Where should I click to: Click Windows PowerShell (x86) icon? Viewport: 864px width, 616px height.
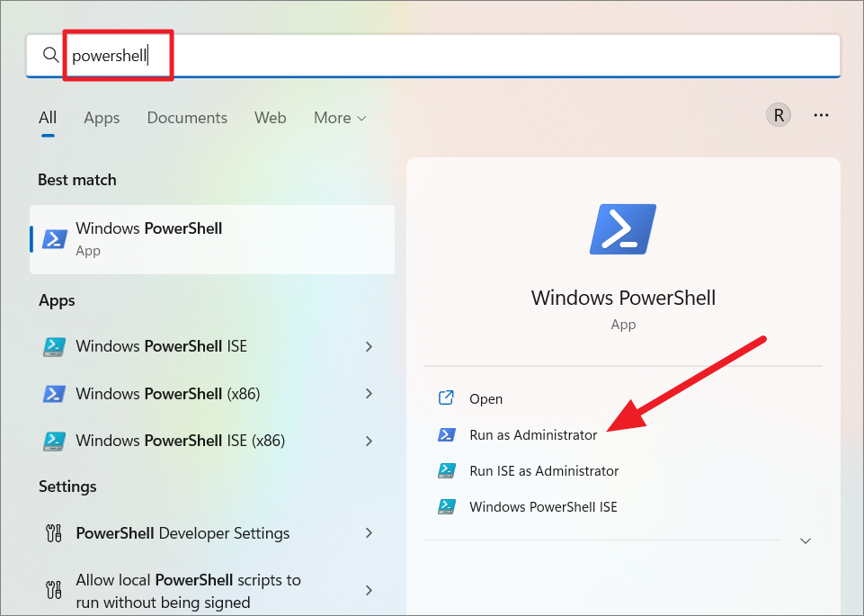55,394
